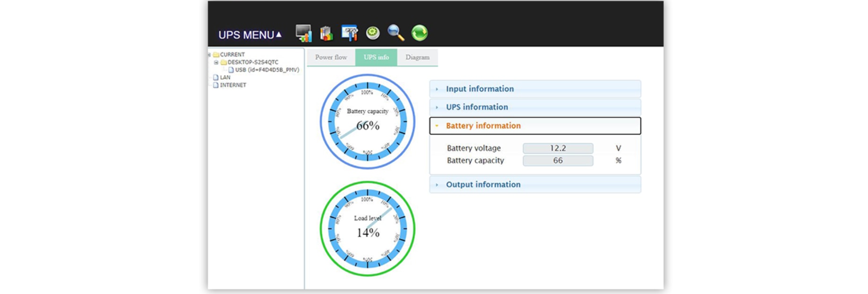Click the LAN page icon in tree
Viewport: 868px width, 294px height.
click(216, 77)
